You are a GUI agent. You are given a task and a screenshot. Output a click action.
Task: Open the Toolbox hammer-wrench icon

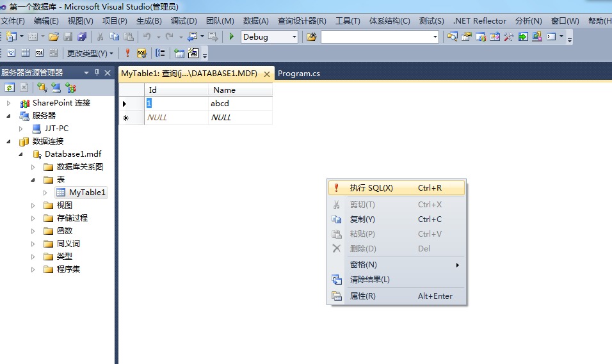509,36
